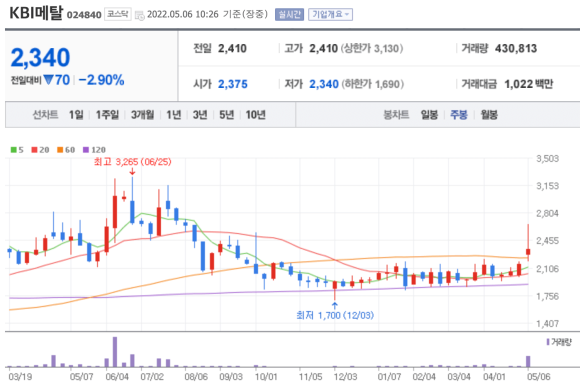
Task: Click the stock code 024840
Action: click(x=84, y=15)
